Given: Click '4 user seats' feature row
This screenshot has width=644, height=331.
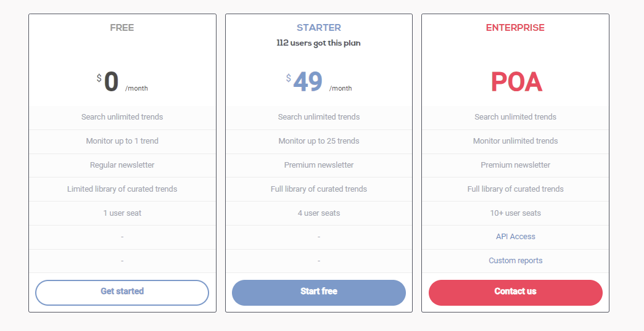Looking at the screenshot, I should pos(319,213).
